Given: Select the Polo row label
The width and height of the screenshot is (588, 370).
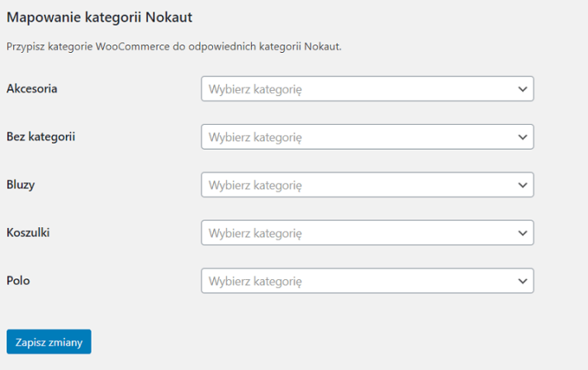Looking at the screenshot, I should pos(18,281).
